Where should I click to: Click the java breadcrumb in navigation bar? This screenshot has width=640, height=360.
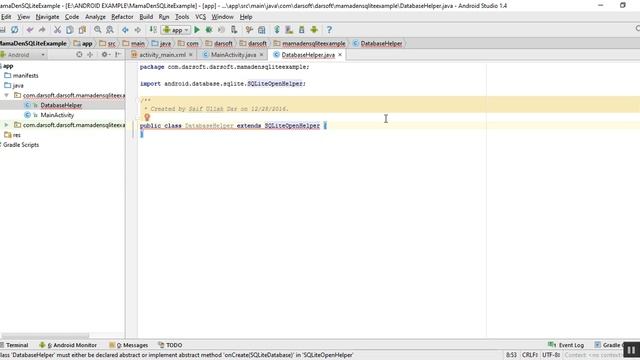[x=161, y=43]
